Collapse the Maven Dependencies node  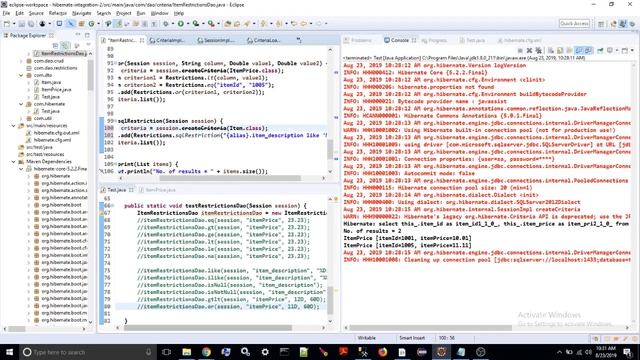tap(14, 162)
